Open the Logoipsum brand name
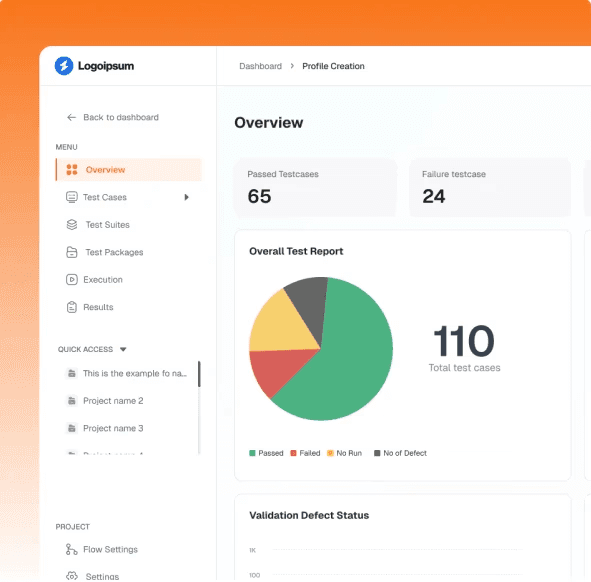 (x=106, y=66)
